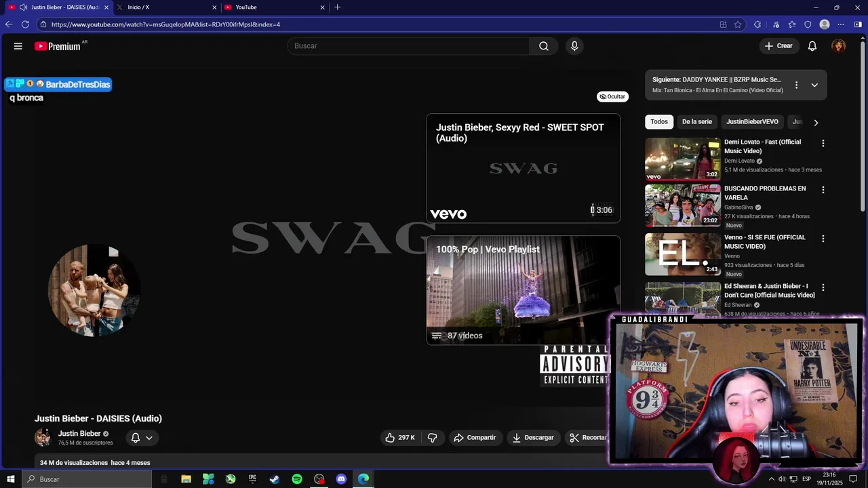Open notification preferences dropdown next to bell

click(149, 438)
